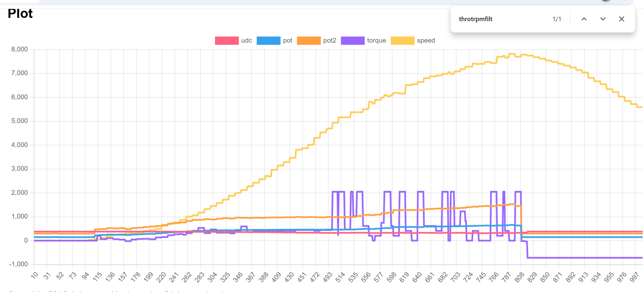
Task: Go to previous find match arrow
Action: (x=584, y=19)
